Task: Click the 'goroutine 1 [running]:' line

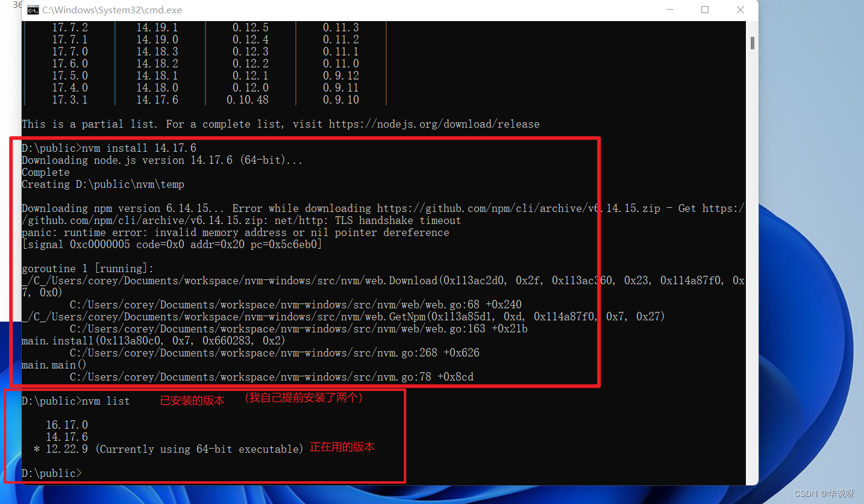Action: click(88, 269)
